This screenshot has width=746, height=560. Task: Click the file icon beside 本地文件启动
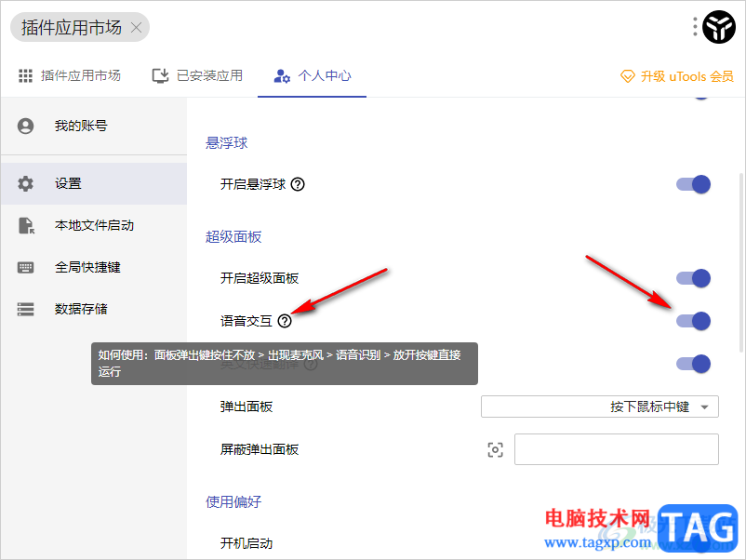coord(26,225)
